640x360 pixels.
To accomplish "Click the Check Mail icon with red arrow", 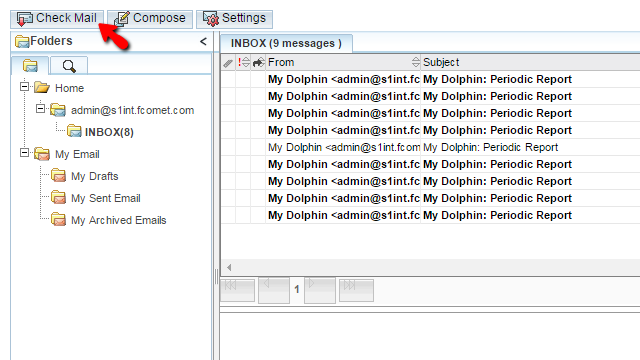I will pos(24,19).
